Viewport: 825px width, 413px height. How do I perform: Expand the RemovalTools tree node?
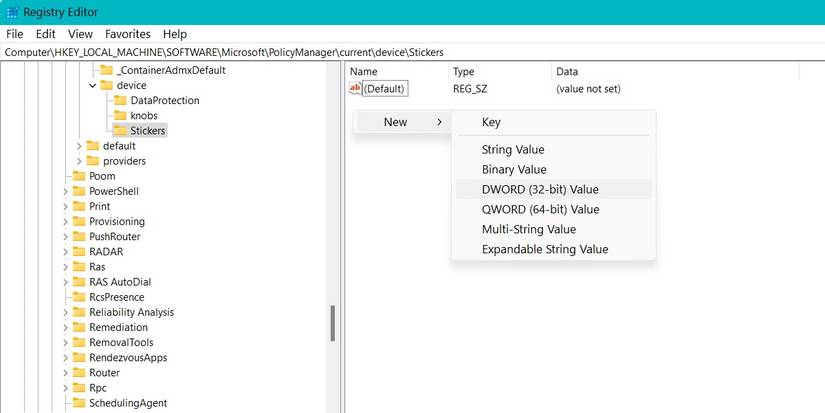click(x=65, y=343)
